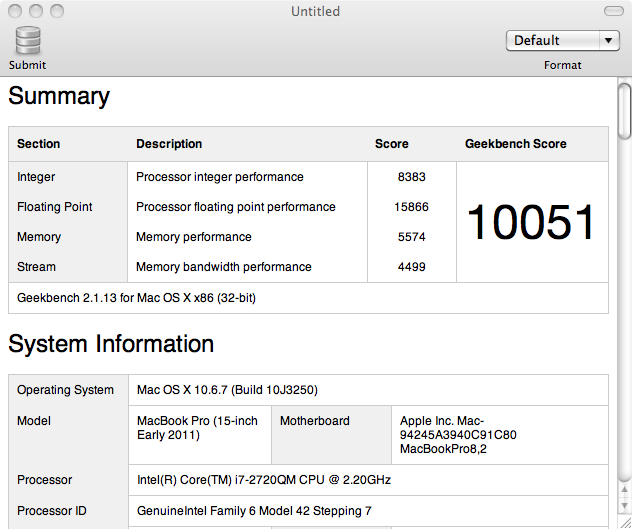Click 'Mac OS X 10.6.7' value

[x=227, y=390]
